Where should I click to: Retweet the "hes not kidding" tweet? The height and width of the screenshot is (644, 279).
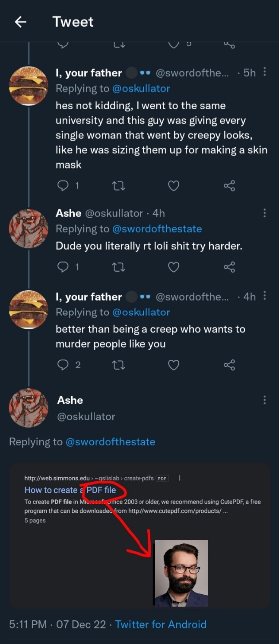click(118, 186)
